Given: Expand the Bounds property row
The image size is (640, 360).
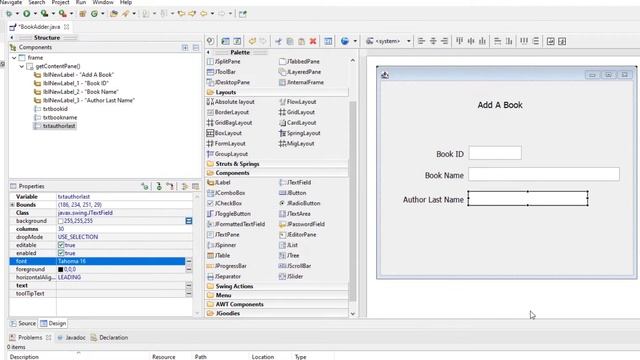Looking at the screenshot, I should 12,204.
